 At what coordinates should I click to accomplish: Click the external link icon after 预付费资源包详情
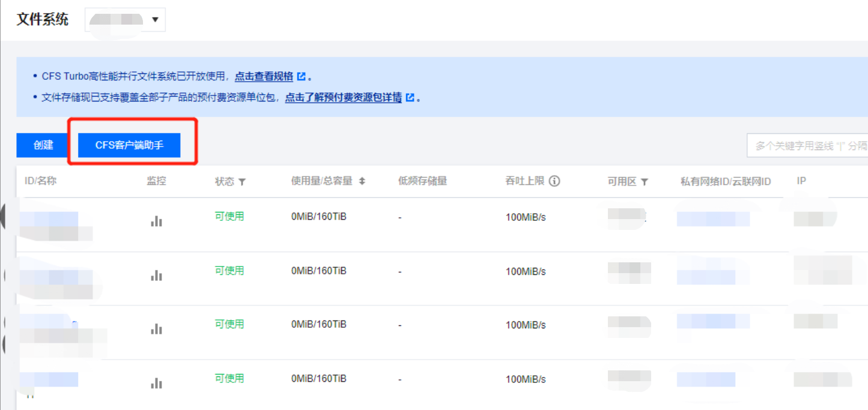[x=410, y=97]
